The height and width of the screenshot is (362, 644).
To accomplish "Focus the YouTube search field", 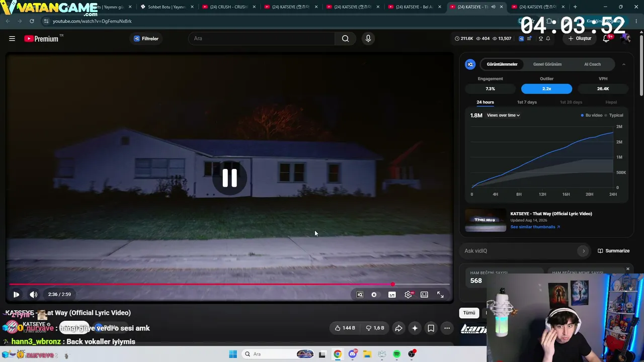I will pos(262,39).
